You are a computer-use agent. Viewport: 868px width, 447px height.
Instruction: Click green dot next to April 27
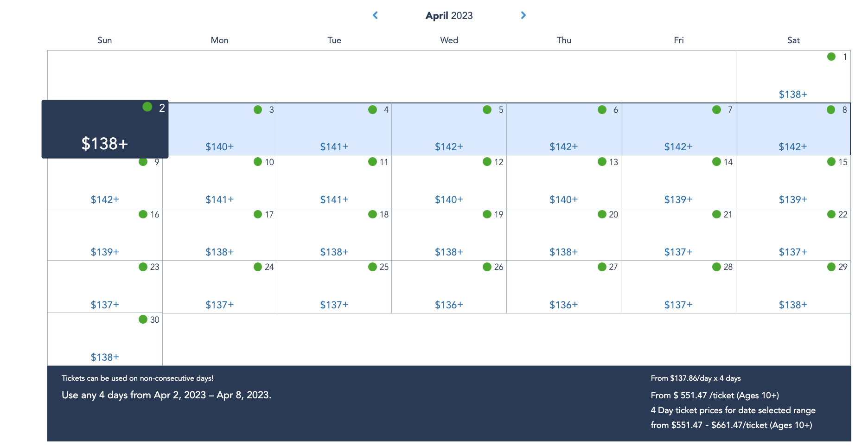tap(602, 267)
